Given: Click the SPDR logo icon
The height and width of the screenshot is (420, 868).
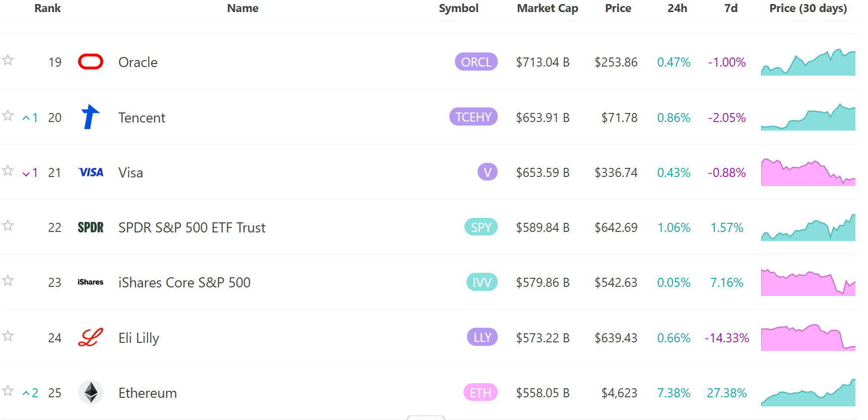Looking at the screenshot, I should tap(91, 227).
